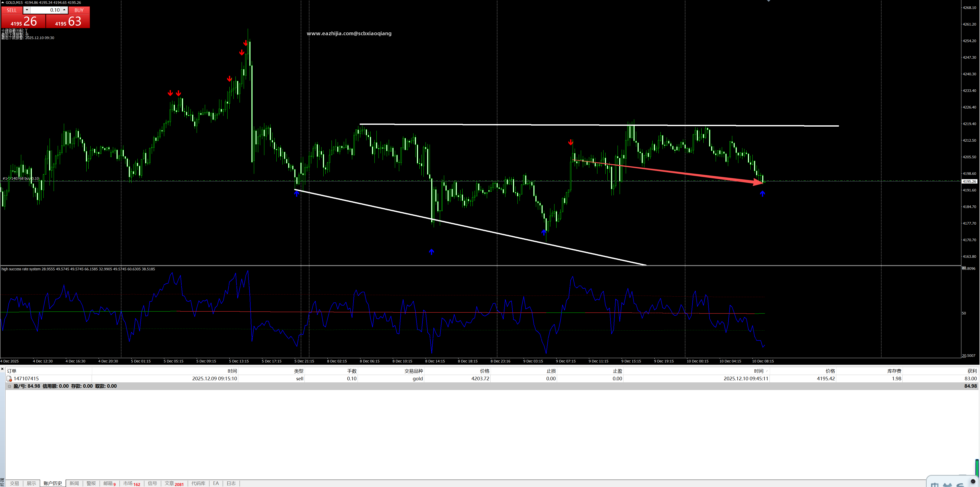Sort by 止损 column header

(524, 371)
